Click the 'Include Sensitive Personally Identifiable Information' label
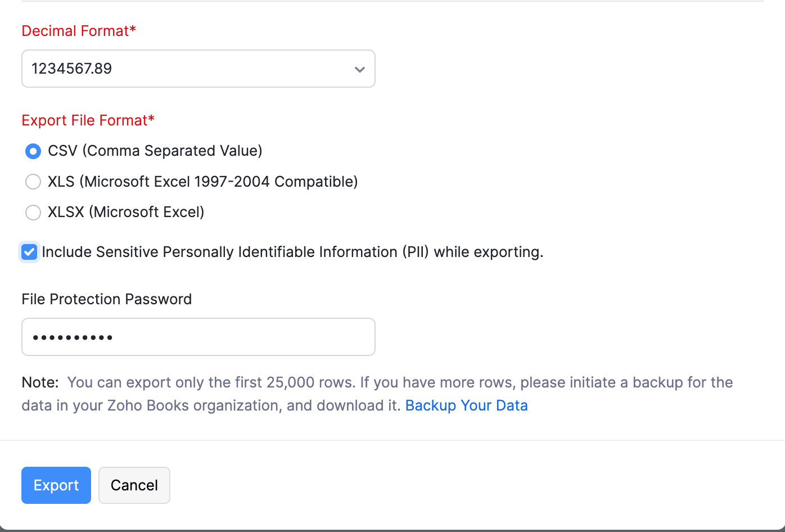 pyautogui.click(x=292, y=252)
